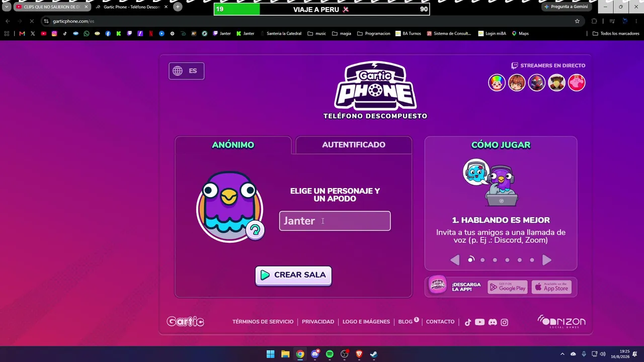Open the language selector showing ES
The height and width of the screenshot is (362, 644).
(187, 71)
